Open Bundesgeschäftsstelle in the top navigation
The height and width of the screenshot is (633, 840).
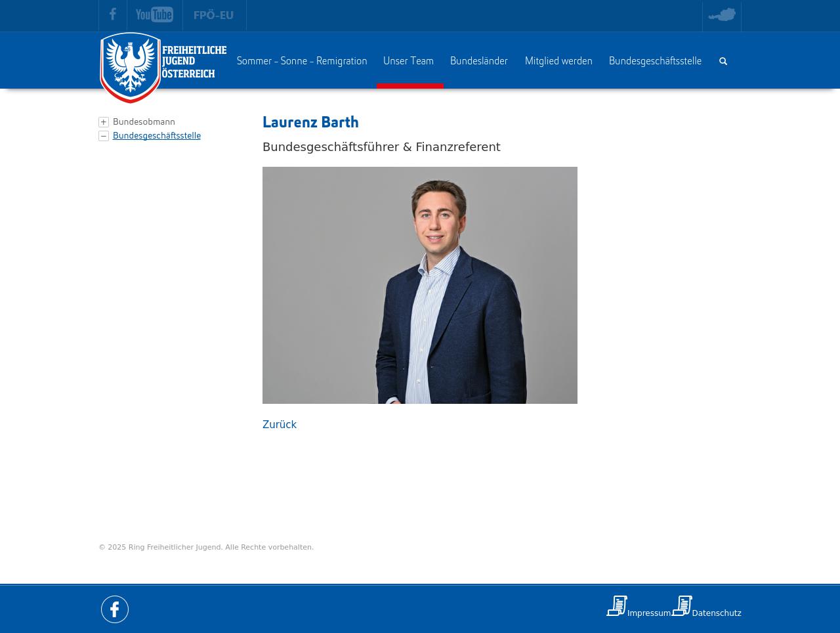coord(655,61)
